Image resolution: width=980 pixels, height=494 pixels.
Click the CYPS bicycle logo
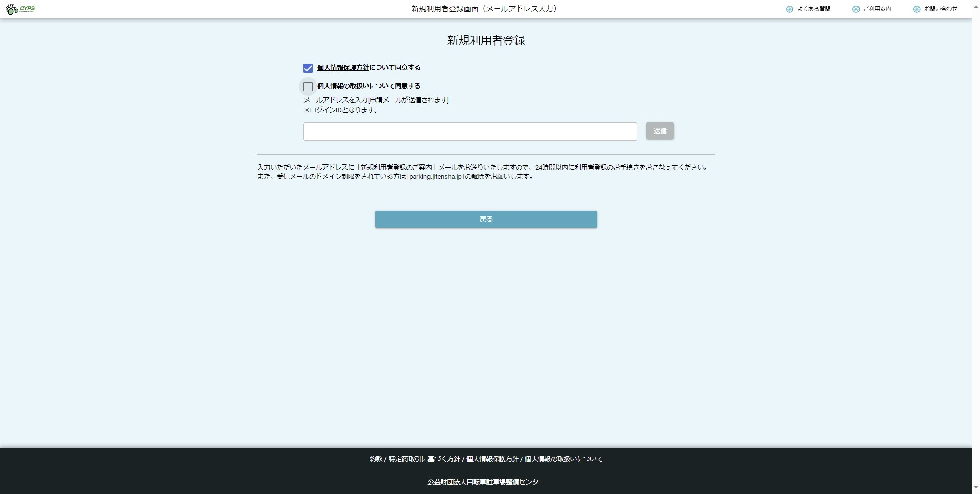tap(20, 9)
